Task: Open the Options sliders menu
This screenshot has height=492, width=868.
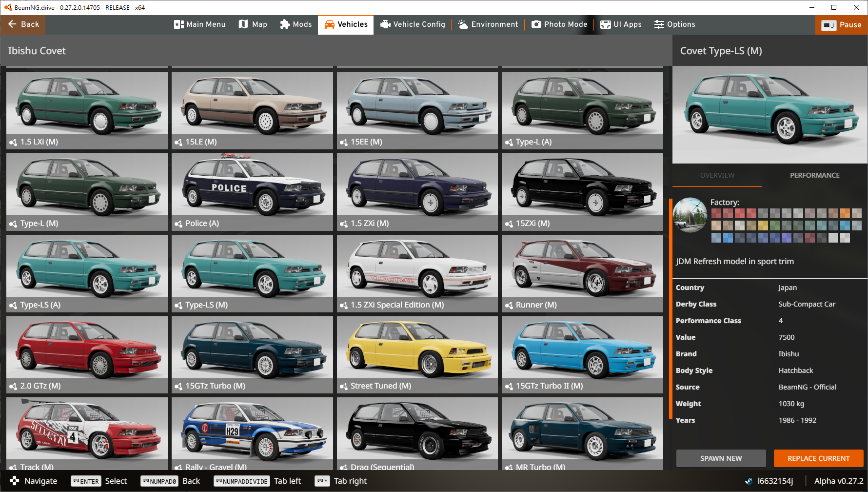Action: [674, 24]
